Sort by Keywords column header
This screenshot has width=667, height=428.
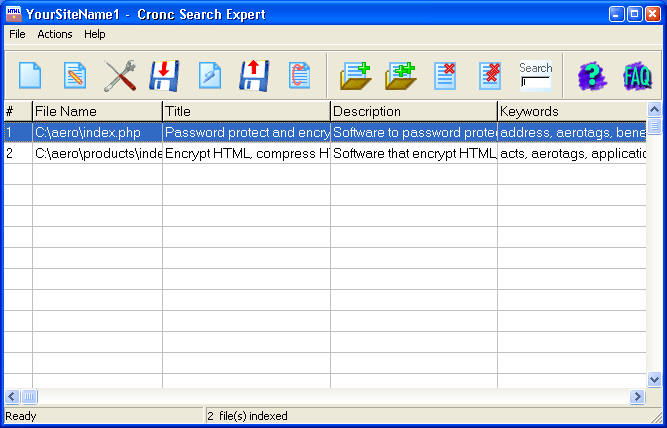point(572,111)
